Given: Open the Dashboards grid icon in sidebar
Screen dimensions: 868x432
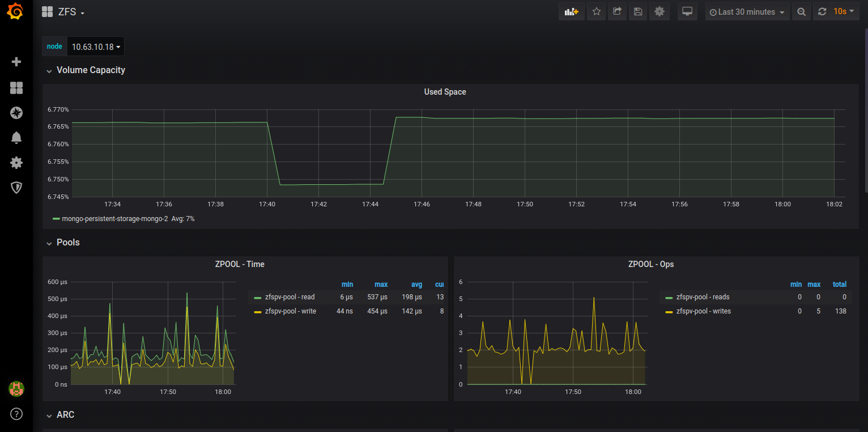Looking at the screenshot, I should pyautogui.click(x=16, y=87).
